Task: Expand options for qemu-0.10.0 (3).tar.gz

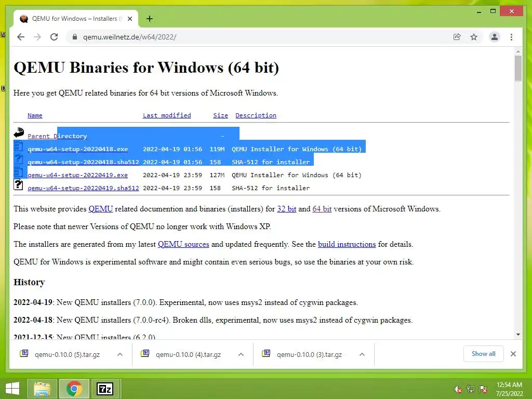Action: pyautogui.click(x=362, y=354)
